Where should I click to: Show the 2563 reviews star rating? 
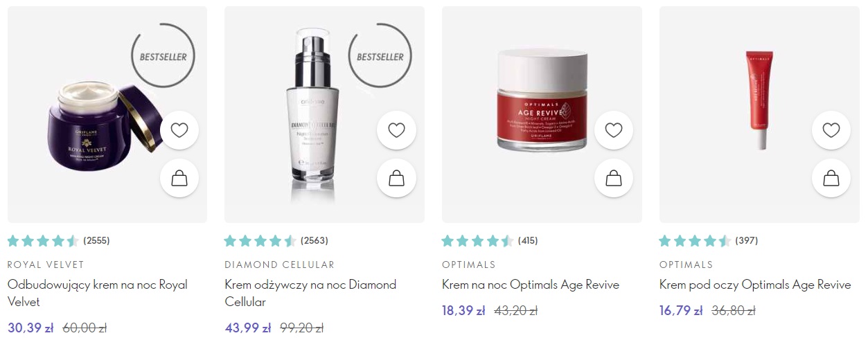coord(276,241)
